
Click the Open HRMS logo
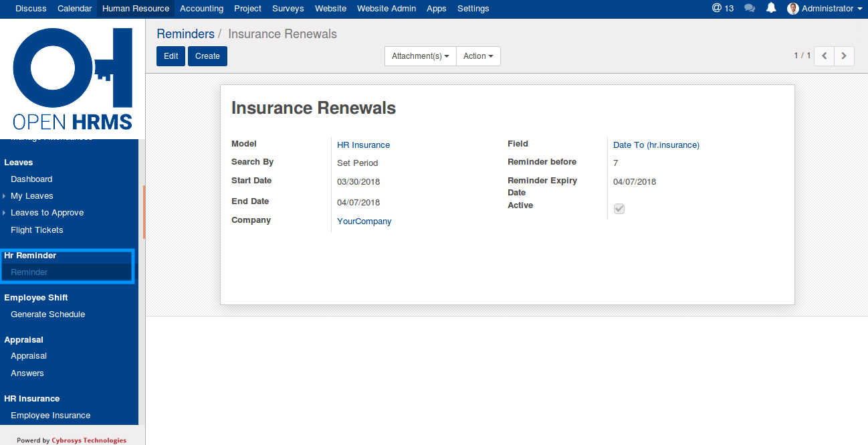(72, 78)
